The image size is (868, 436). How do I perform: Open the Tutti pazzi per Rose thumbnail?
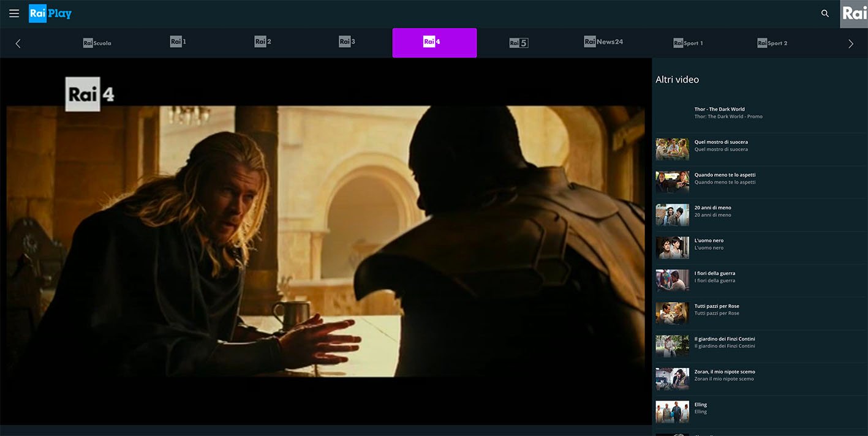pyautogui.click(x=673, y=314)
